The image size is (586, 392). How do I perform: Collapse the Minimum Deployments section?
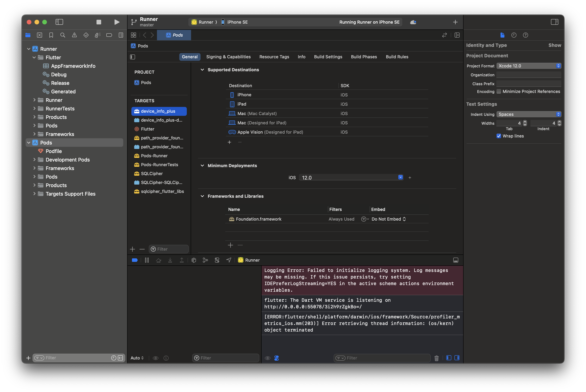(x=202, y=166)
